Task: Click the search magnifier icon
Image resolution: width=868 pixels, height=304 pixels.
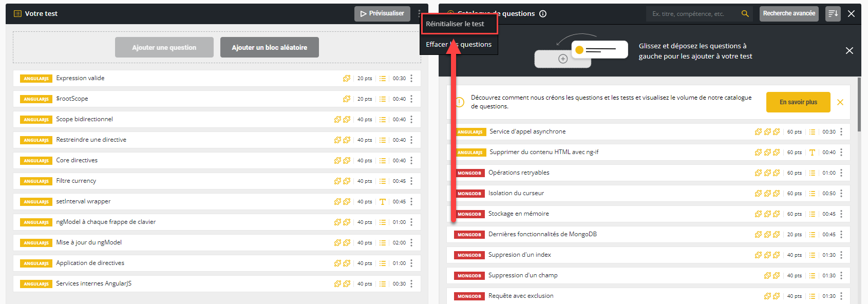Action: 745,14
